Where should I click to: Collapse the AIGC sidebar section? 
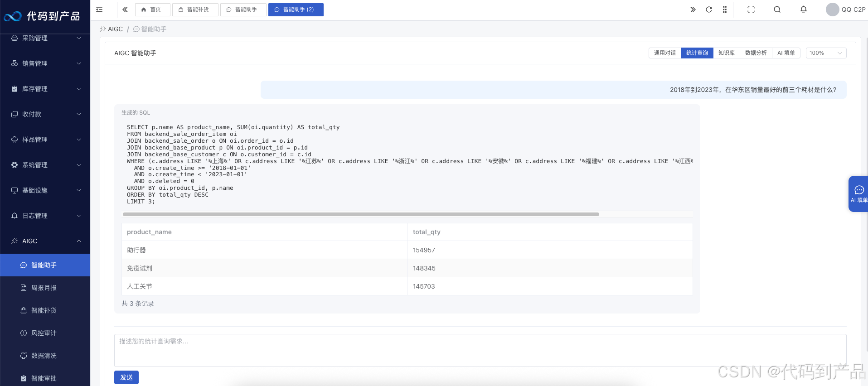point(45,241)
